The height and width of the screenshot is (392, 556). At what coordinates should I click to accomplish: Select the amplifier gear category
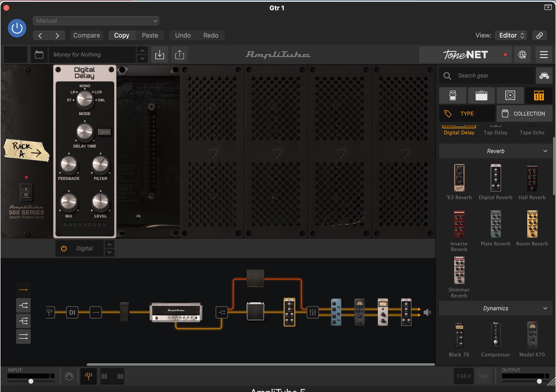[x=481, y=96]
